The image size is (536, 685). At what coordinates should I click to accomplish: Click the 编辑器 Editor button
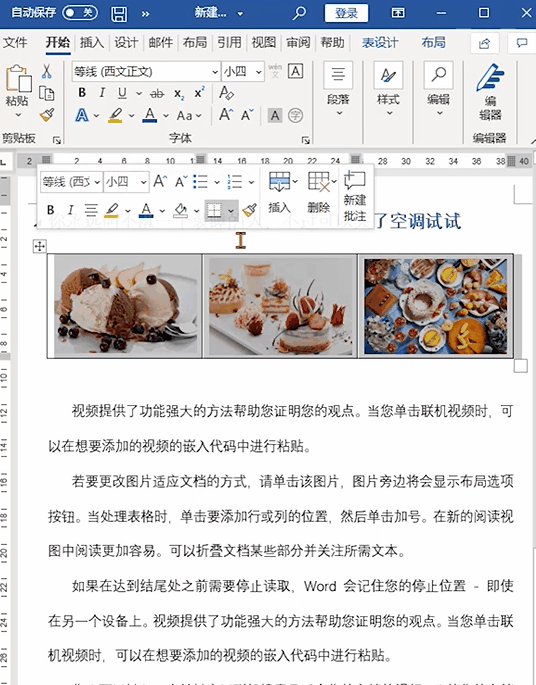point(490,92)
